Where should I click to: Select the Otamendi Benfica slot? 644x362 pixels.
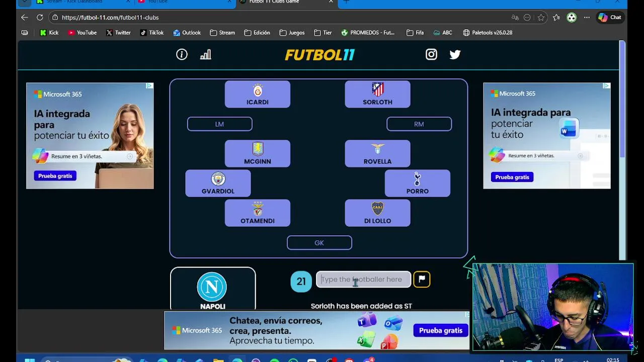(x=258, y=213)
